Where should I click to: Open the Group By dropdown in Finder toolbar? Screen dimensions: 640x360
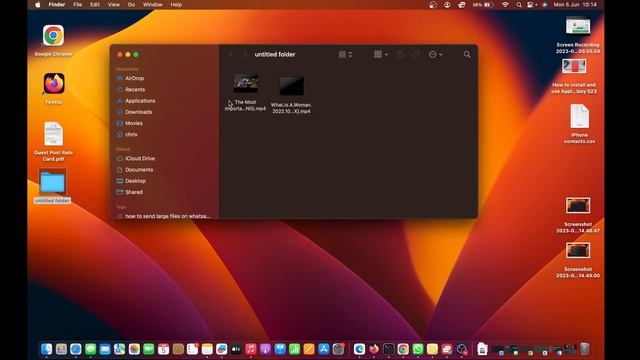(381, 54)
